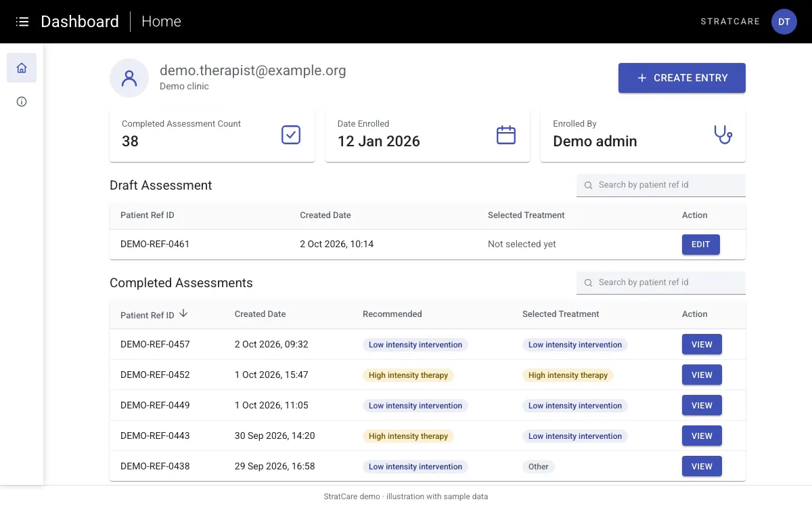Click "Demo admin" enrolled by value
The width and height of the screenshot is (812, 508).
click(595, 141)
